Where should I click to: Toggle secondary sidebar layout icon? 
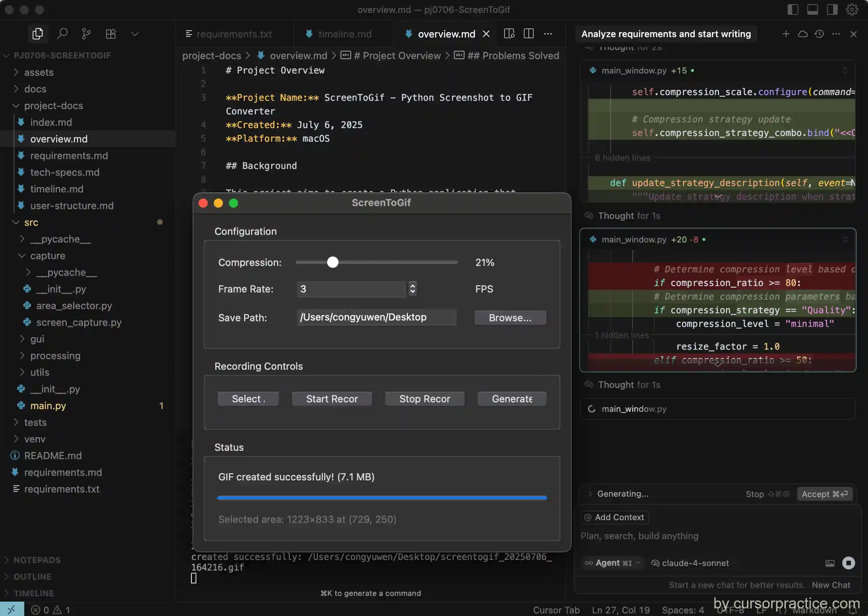coord(832,9)
